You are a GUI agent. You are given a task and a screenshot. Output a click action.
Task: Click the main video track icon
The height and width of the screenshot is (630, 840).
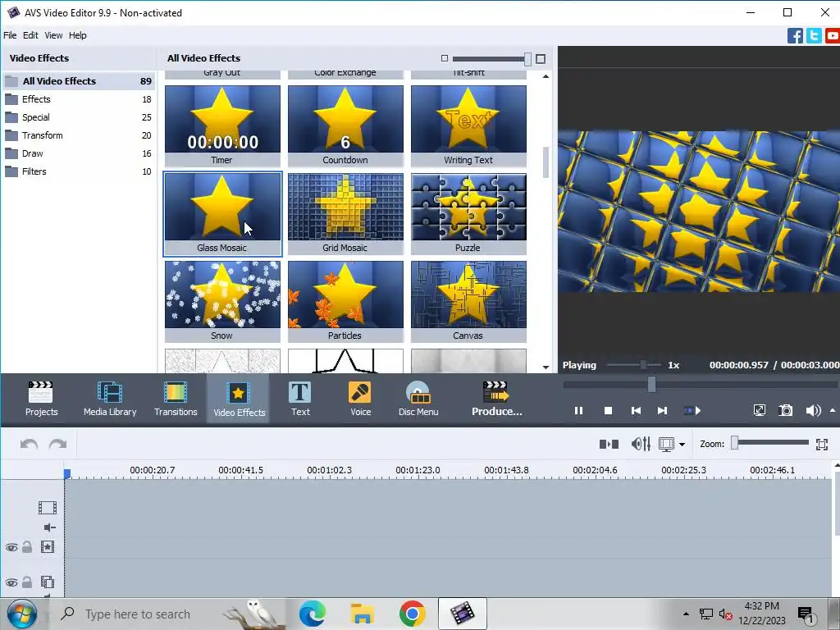pyautogui.click(x=47, y=507)
